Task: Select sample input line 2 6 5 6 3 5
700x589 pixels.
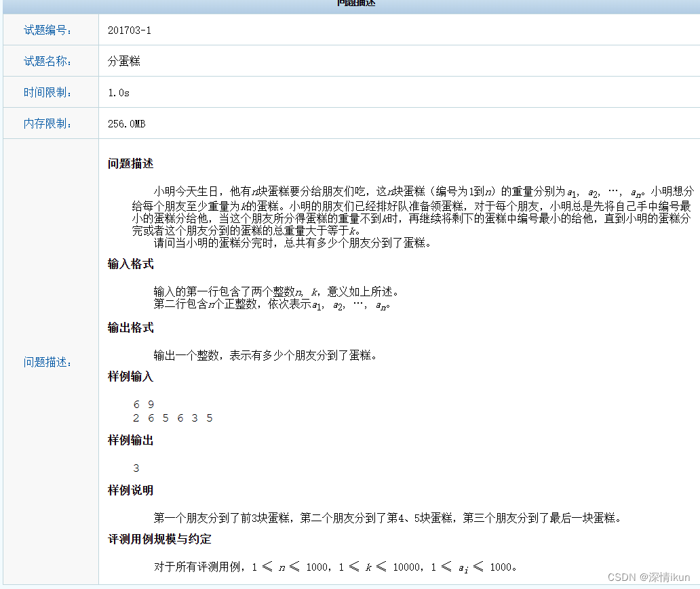Action: click(173, 418)
